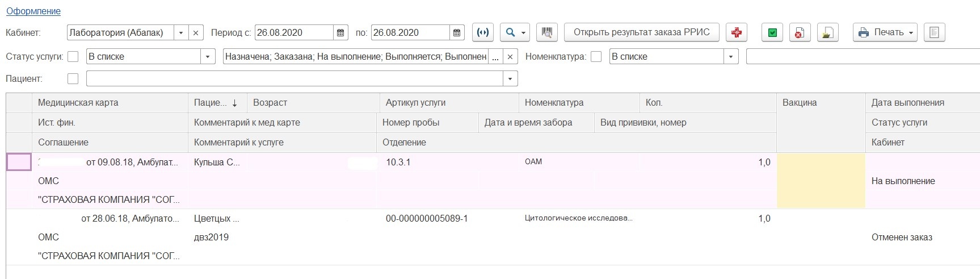
Task: Clear the Кабинет field with X button
Action: point(196,32)
